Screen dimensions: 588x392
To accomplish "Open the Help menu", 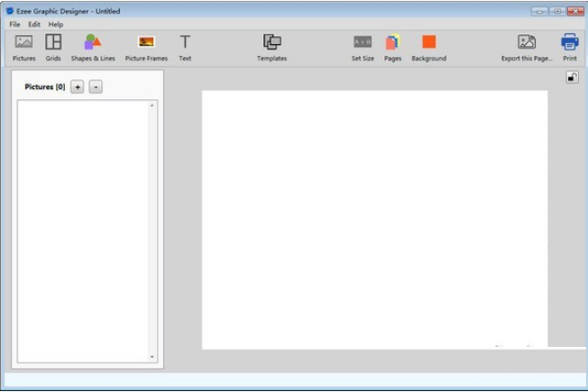I will click(x=56, y=24).
